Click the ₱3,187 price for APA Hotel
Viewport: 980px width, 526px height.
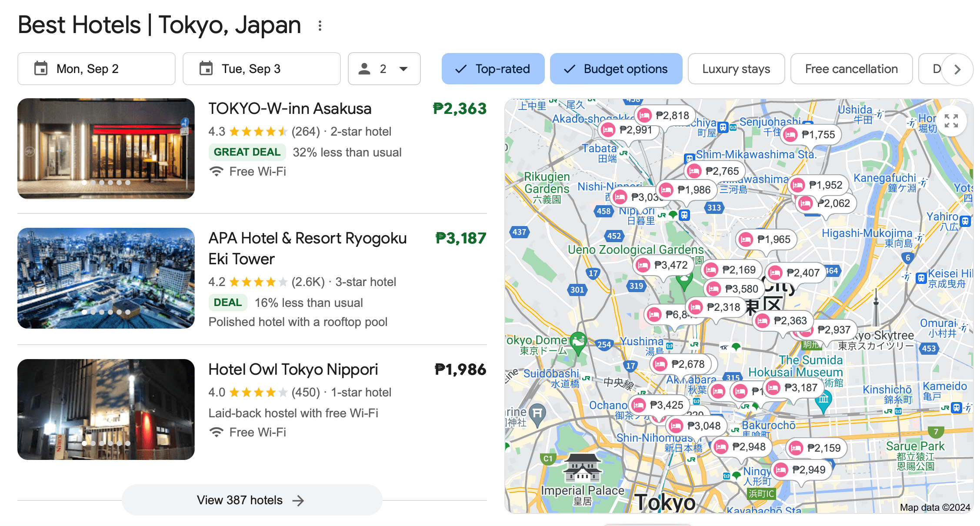click(461, 238)
